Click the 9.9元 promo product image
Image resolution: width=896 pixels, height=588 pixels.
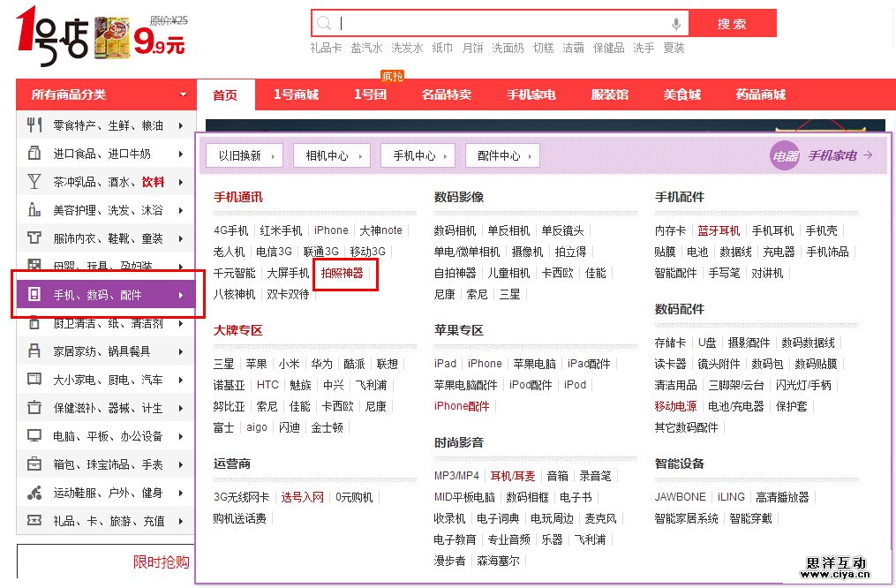pos(112,38)
